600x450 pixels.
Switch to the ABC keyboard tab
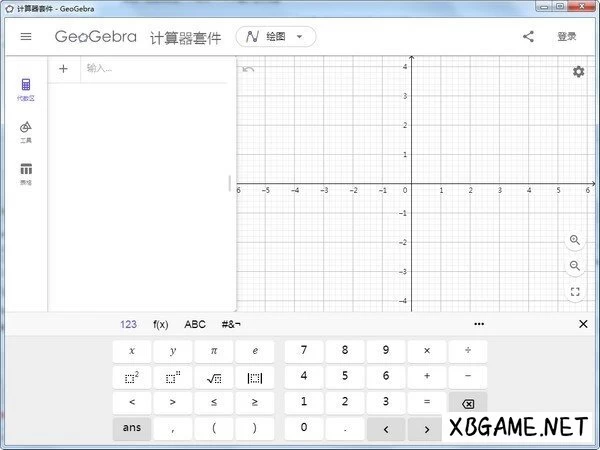click(195, 324)
